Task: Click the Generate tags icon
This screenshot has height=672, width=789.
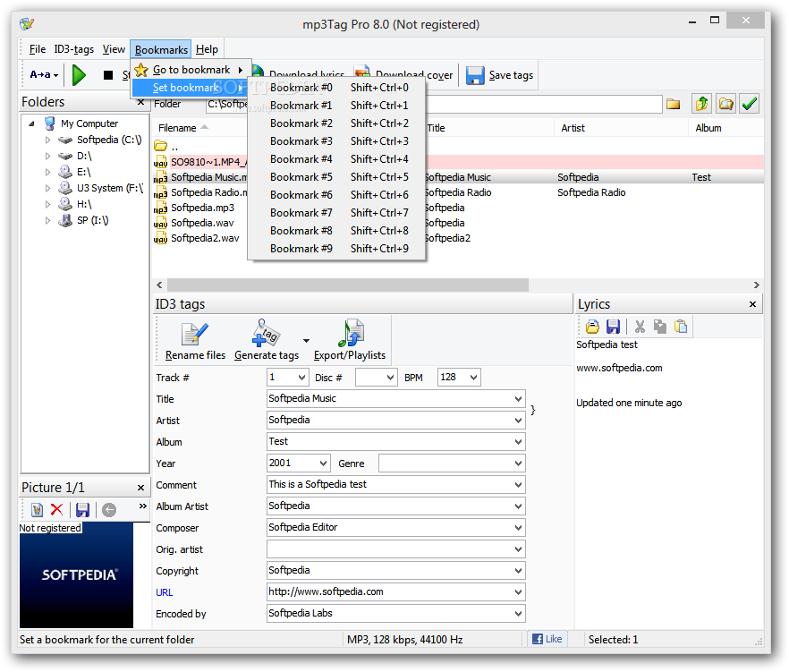Action: (267, 333)
